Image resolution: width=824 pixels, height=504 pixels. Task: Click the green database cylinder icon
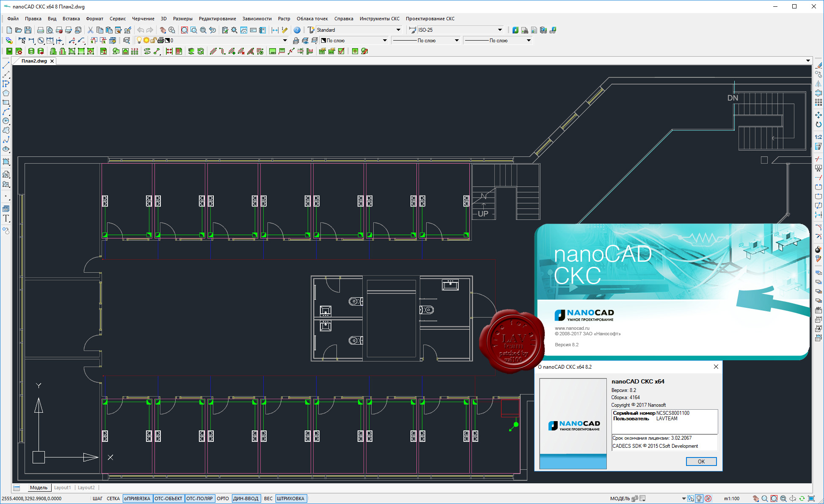pyautogui.click(x=31, y=51)
